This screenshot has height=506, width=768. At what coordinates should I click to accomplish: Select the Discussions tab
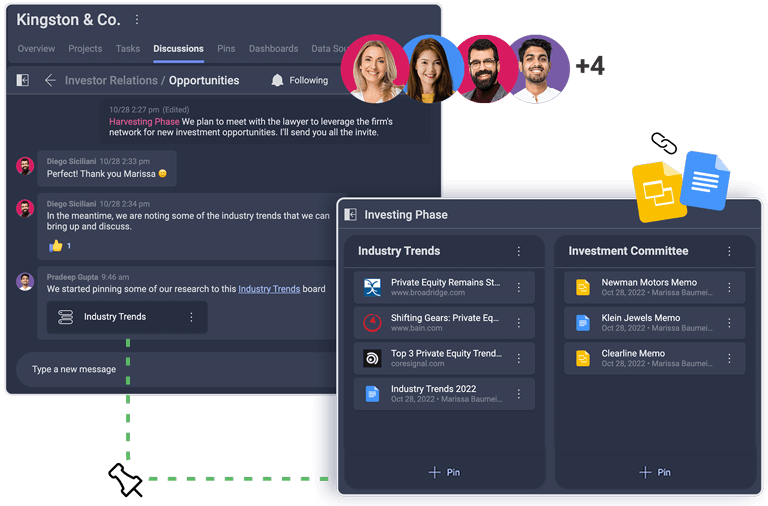(178, 48)
